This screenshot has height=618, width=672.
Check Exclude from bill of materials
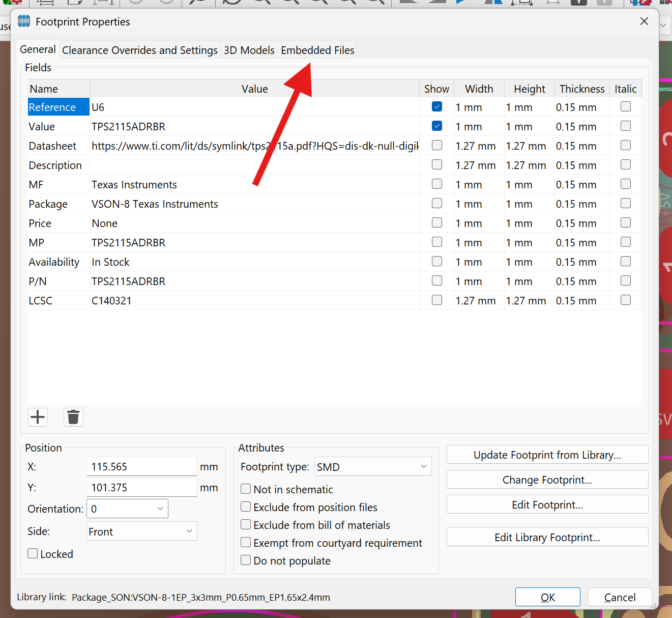coord(246,524)
